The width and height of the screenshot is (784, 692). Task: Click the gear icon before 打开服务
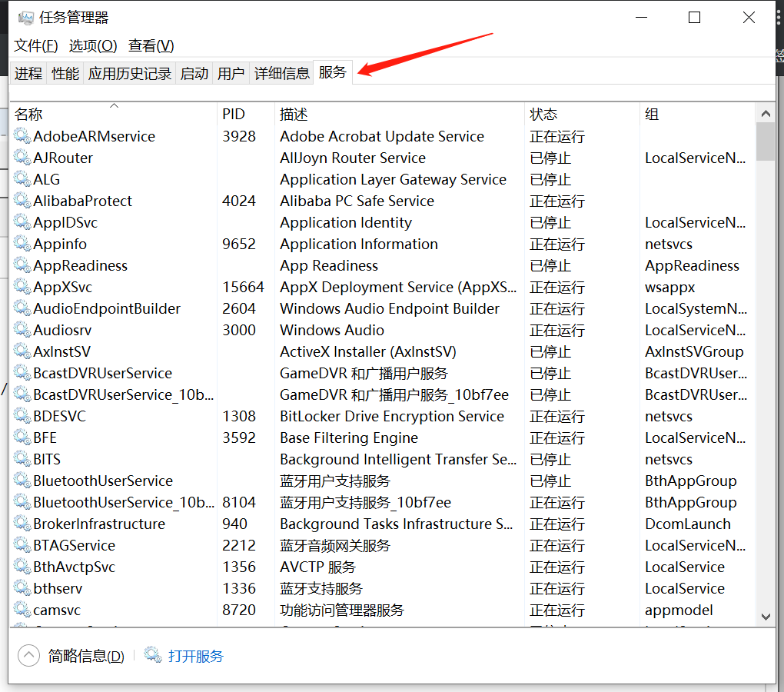pos(151,655)
